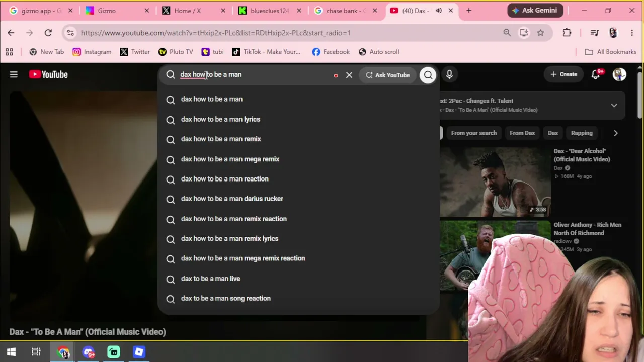Screen dimensions: 644x362
Task: Click the address bar URL
Action: (216, 33)
